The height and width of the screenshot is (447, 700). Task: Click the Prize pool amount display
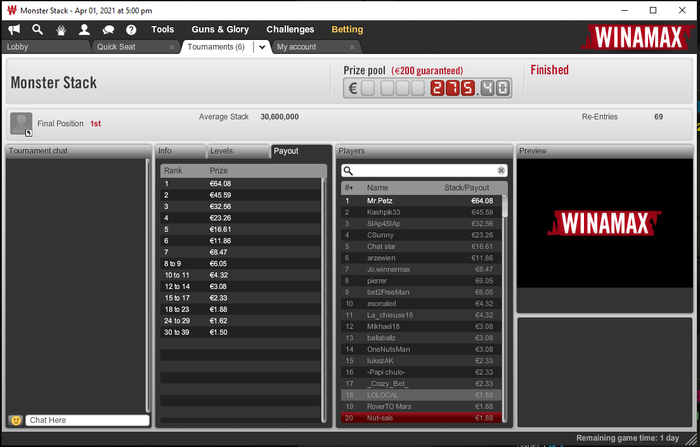[428, 88]
